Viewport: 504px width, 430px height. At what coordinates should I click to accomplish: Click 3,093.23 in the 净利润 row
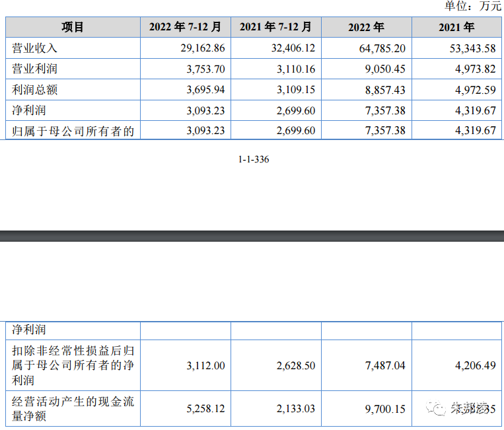pos(205,110)
